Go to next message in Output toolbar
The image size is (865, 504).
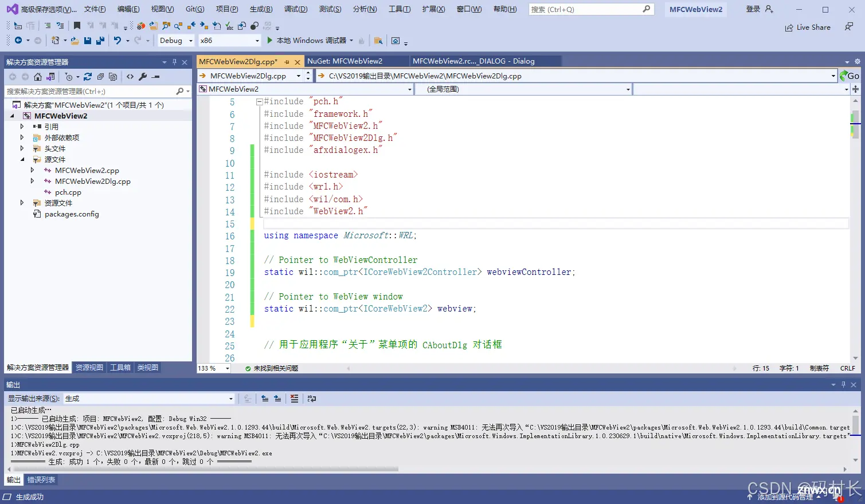point(277,399)
